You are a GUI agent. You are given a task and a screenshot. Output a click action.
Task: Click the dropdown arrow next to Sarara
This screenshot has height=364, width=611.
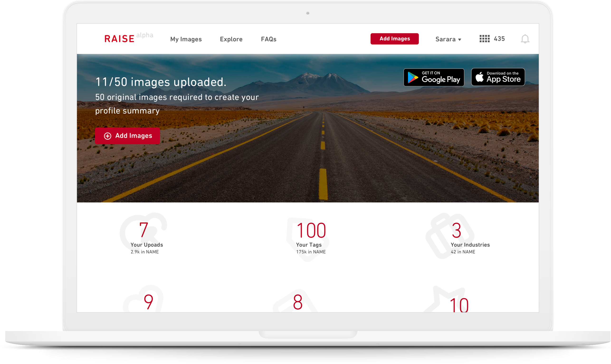coord(460,40)
